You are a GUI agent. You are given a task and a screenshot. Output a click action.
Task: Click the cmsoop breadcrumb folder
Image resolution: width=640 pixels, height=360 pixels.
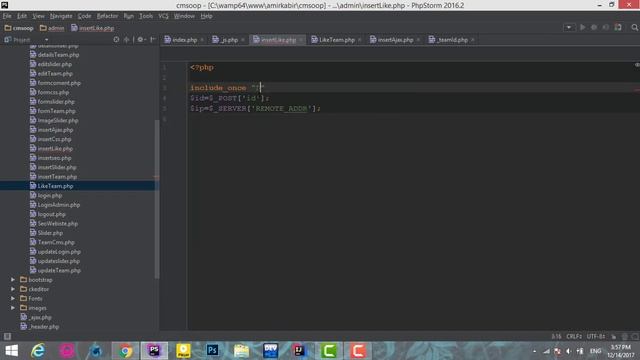[19, 28]
